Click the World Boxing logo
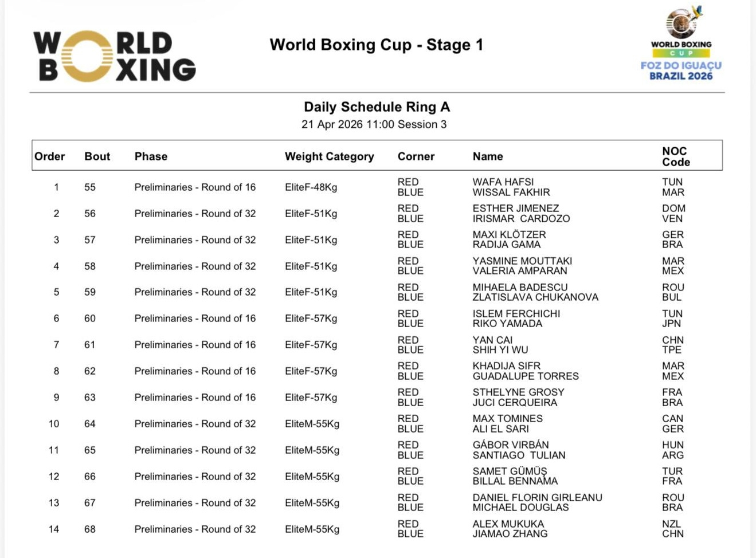Screen dimensions: 756x558 pos(115,56)
